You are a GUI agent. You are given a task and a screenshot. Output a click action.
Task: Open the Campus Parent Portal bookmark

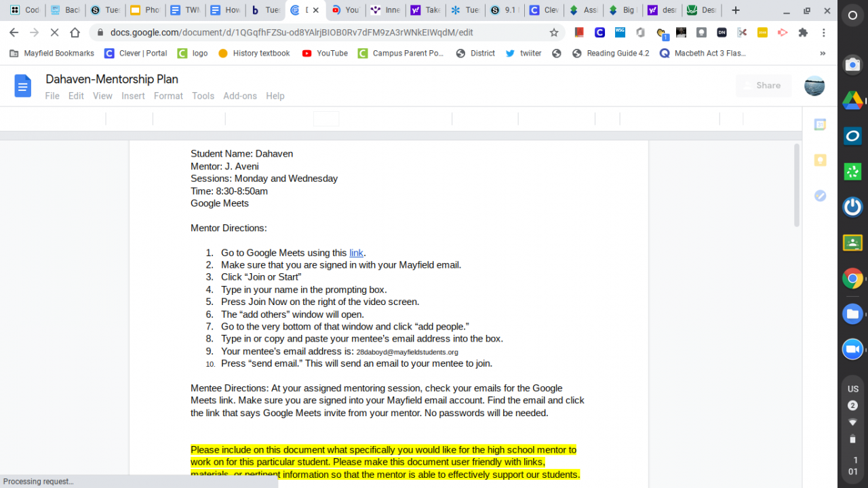pos(401,54)
